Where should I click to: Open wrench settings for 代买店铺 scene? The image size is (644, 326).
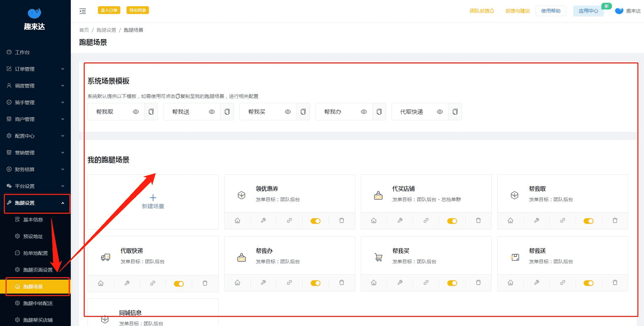(x=400, y=220)
